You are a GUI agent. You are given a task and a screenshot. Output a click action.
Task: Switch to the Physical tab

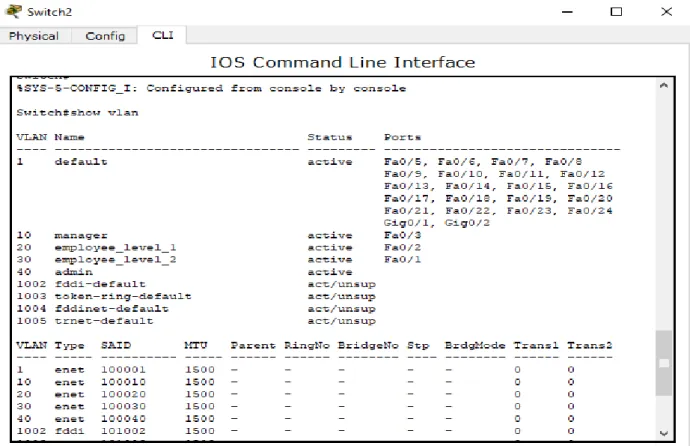(34, 36)
